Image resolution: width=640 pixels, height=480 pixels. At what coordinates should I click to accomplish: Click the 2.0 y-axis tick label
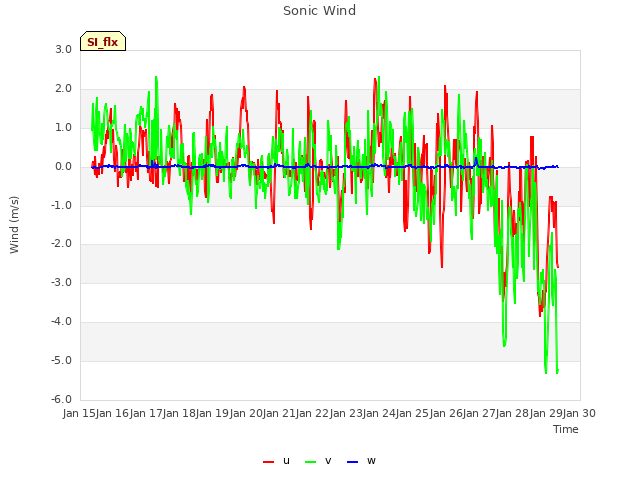[64, 89]
